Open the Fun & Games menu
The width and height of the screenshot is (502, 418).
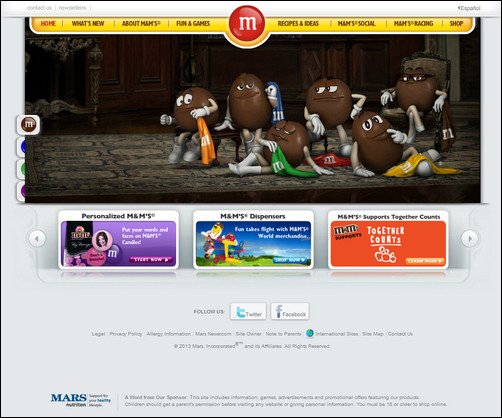193,24
